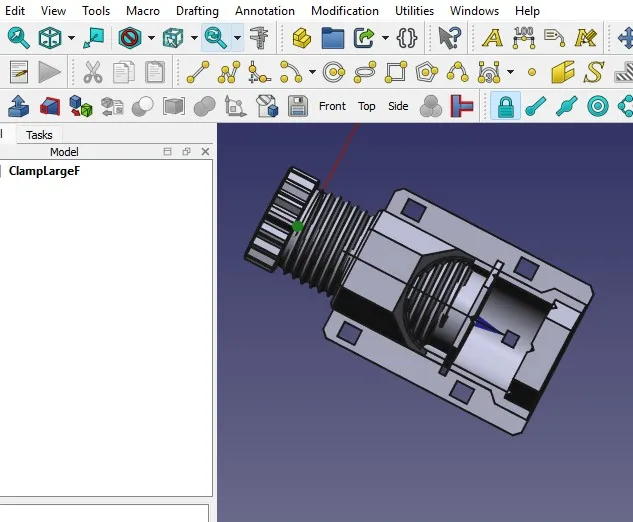The image size is (633, 522).
Task: Select the text annotation A tool
Action: 493,38
